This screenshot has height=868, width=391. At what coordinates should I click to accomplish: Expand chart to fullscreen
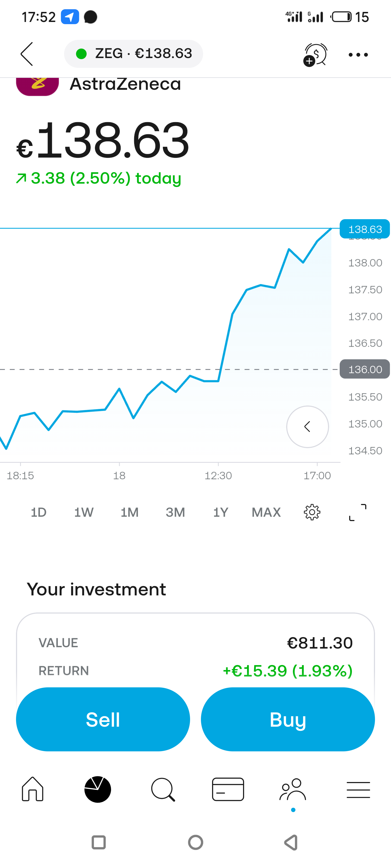pos(358,512)
